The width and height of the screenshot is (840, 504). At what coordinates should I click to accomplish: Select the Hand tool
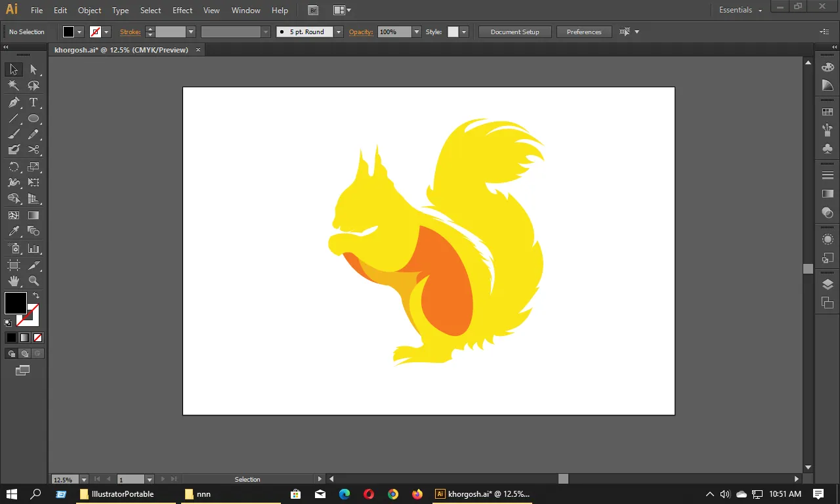click(14, 281)
